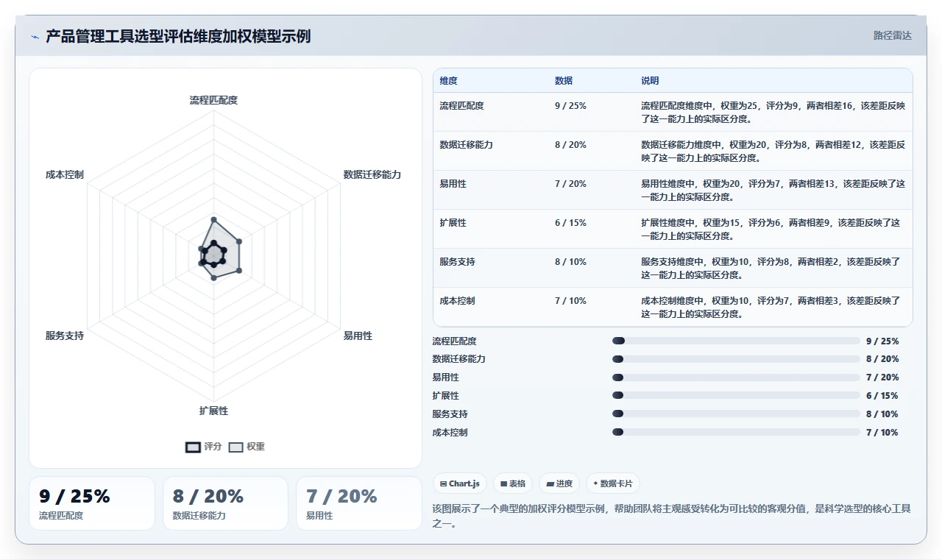The width and height of the screenshot is (942, 560).
Task: Toggle the 评分 legend item
Action: (x=204, y=447)
